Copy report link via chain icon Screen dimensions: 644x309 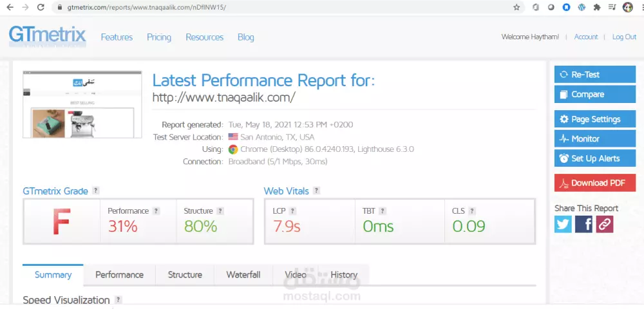pyautogui.click(x=605, y=225)
